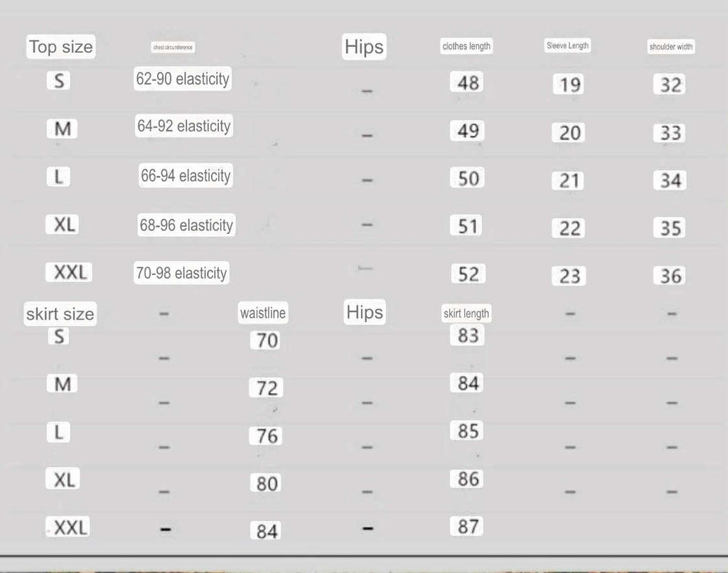Click waistline value 76
The width and height of the screenshot is (728, 573).
pyautogui.click(x=267, y=436)
